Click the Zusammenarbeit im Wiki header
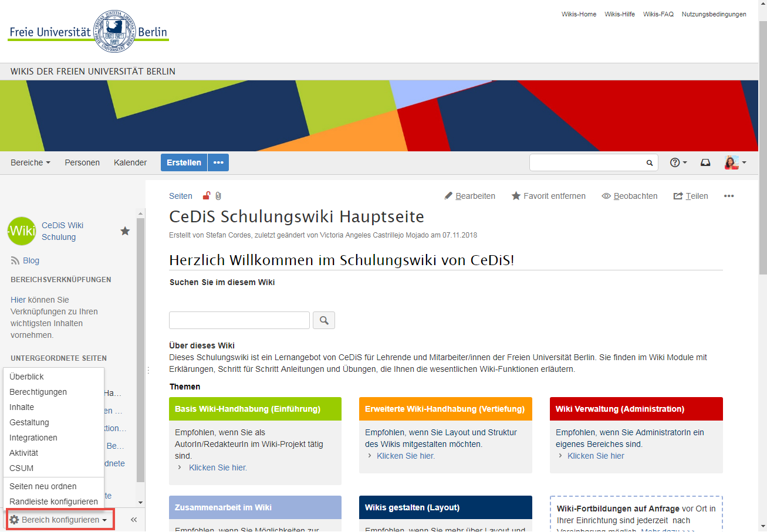 (x=255, y=507)
